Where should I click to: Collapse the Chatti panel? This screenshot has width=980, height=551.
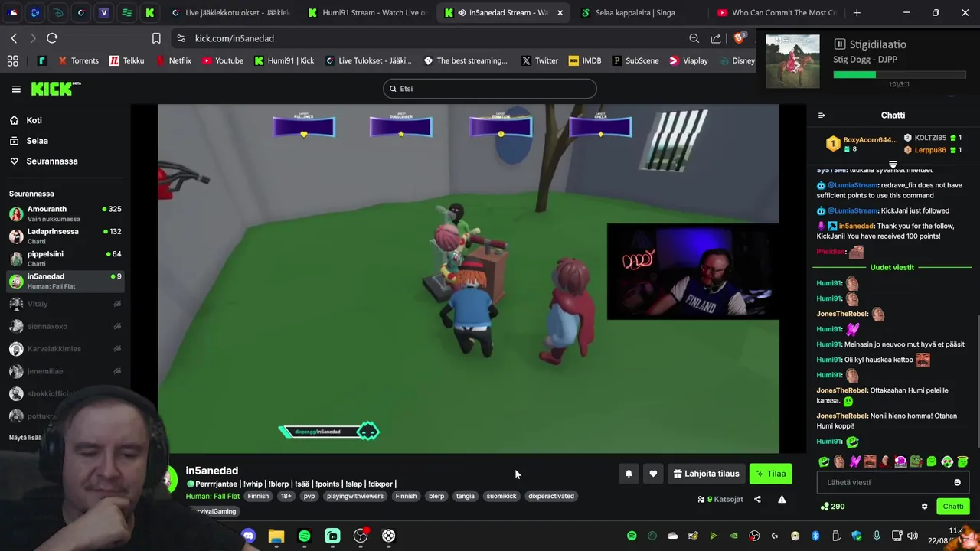822,116
